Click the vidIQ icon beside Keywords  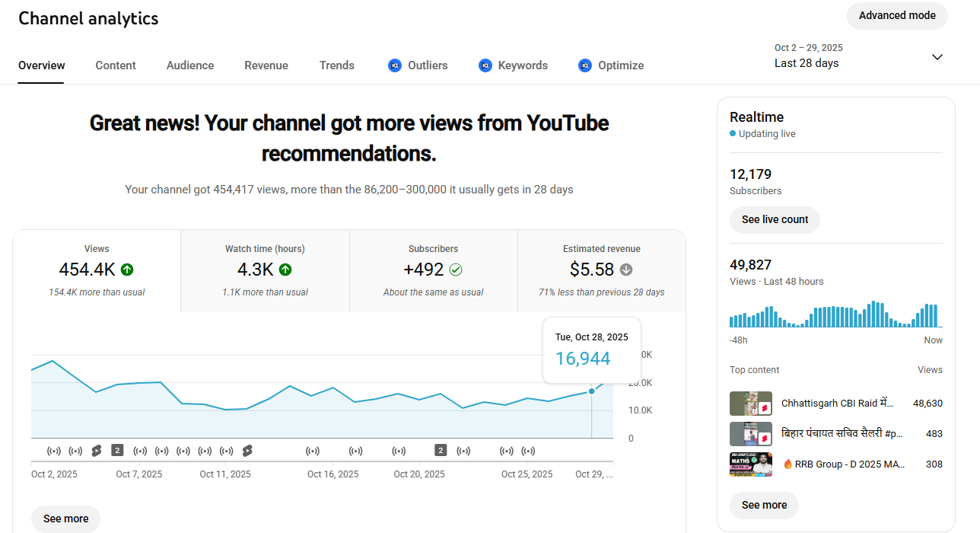(485, 65)
